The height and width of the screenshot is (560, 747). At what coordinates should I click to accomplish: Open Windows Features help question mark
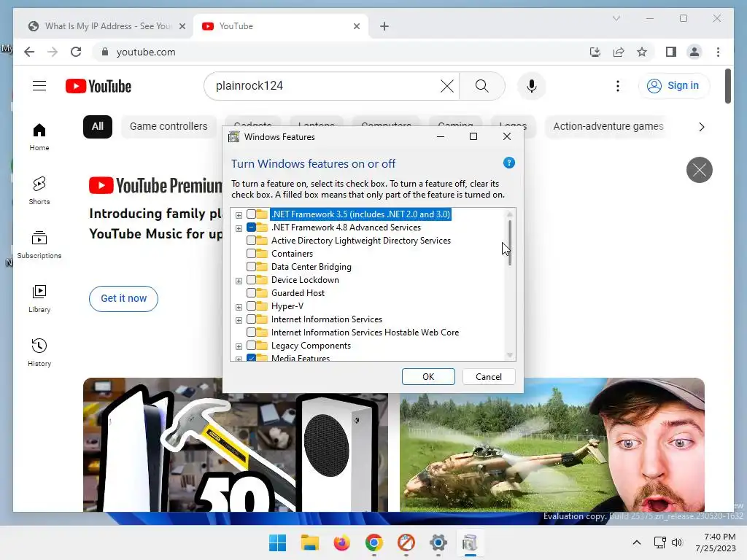(x=508, y=163)
